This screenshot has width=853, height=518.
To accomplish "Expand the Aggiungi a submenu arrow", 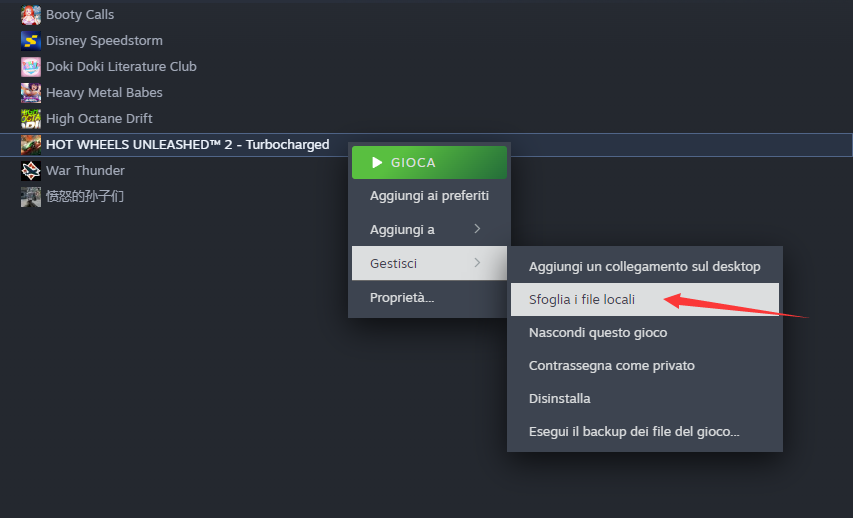I will tap(477, 229).
